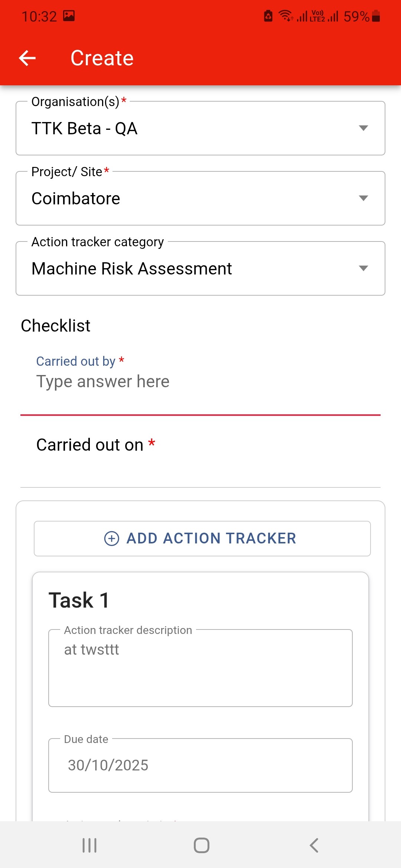This screenshot has width=401, height=868.
Task: Focus the Carried out by answer field
Action: (x=200, y=382)
